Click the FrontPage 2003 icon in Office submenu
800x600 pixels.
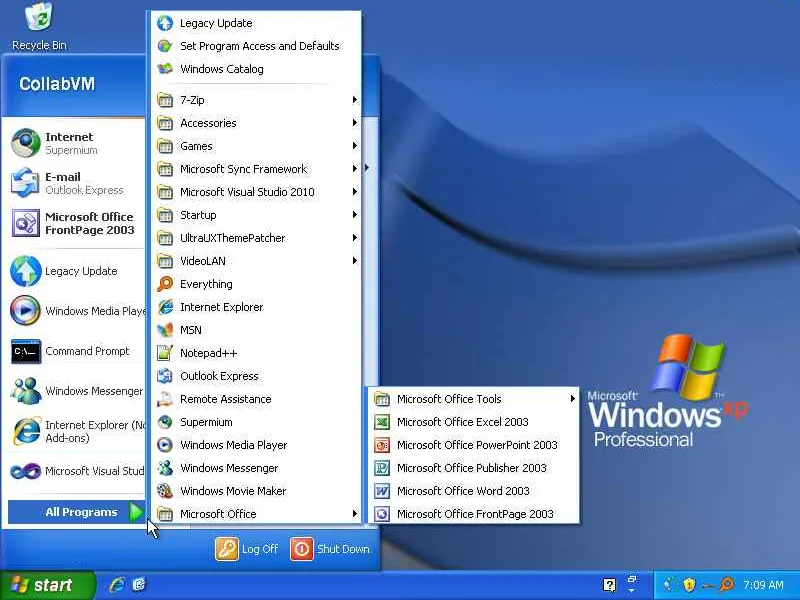tap(382, 514)
